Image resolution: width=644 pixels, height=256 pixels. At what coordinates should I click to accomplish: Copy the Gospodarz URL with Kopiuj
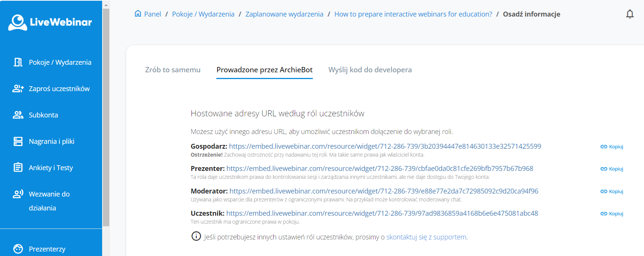click(612, 146)
